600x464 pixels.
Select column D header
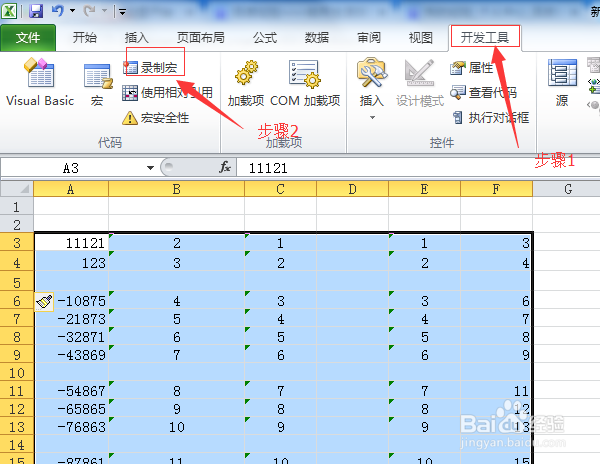[x=352, y=189]
